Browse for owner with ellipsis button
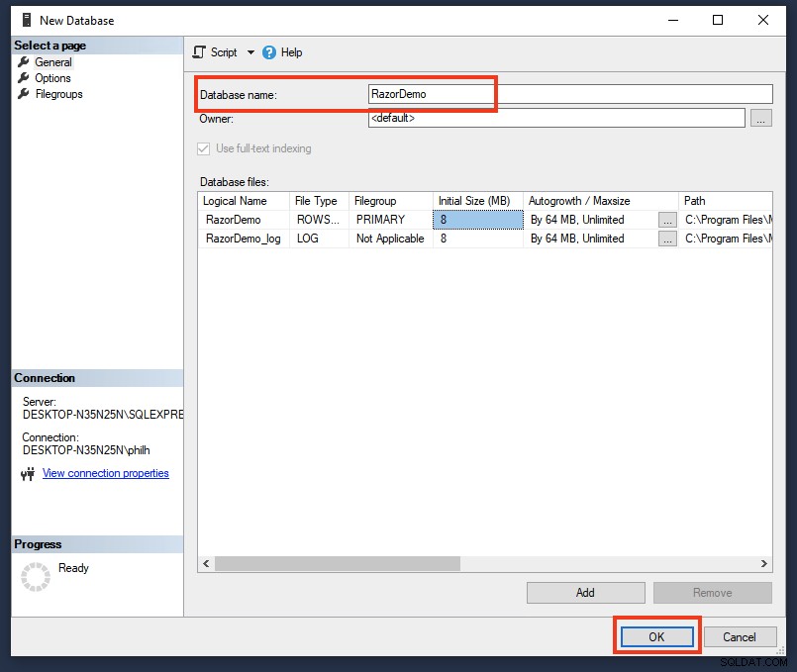Screen dimensions: 797x672 [x=761, y=118]
